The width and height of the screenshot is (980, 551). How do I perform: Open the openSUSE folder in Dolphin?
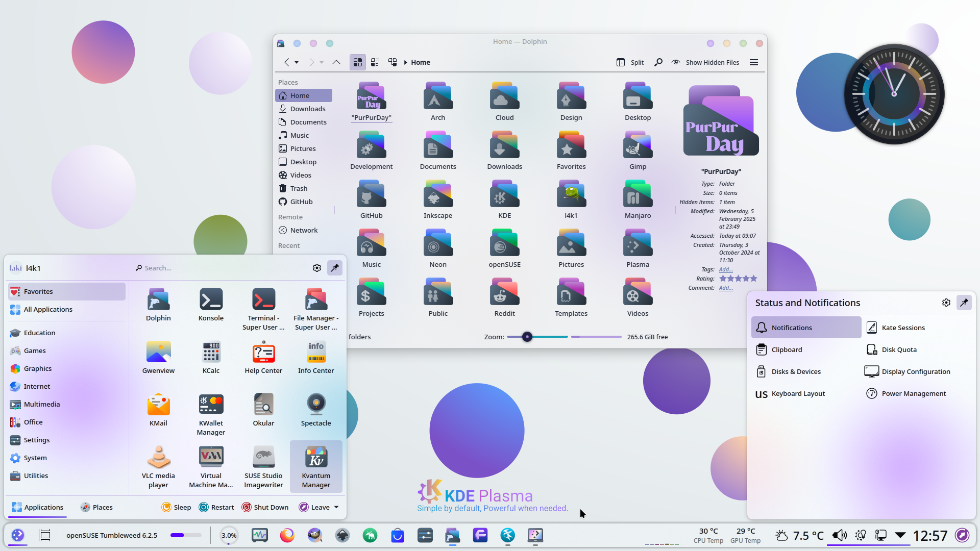[504, 248]
